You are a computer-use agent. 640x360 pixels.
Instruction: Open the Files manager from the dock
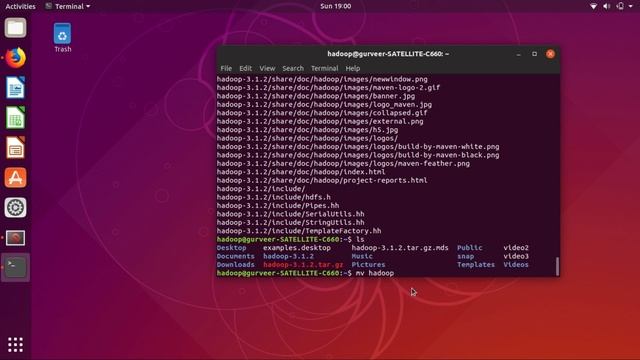(x=16, y=28)
